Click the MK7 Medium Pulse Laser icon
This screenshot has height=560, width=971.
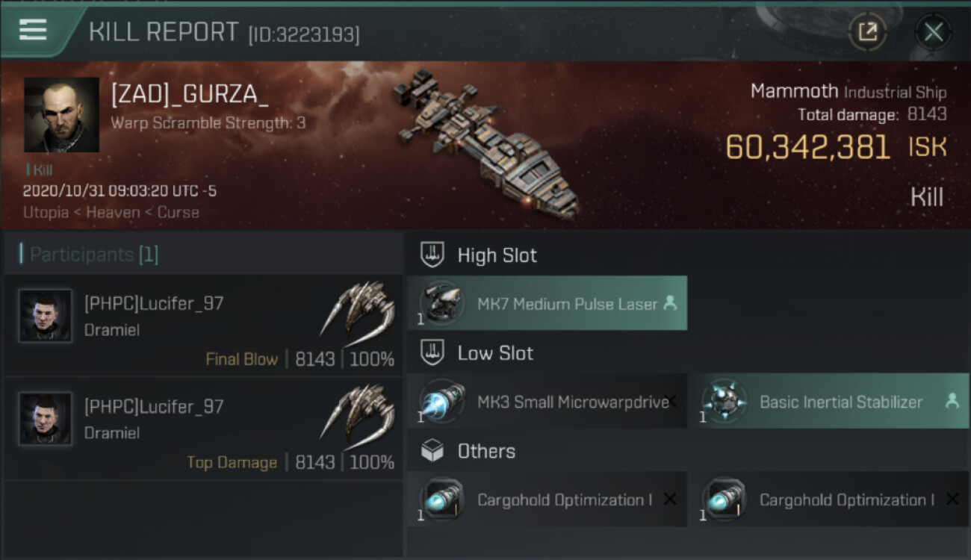click(441, 303)
